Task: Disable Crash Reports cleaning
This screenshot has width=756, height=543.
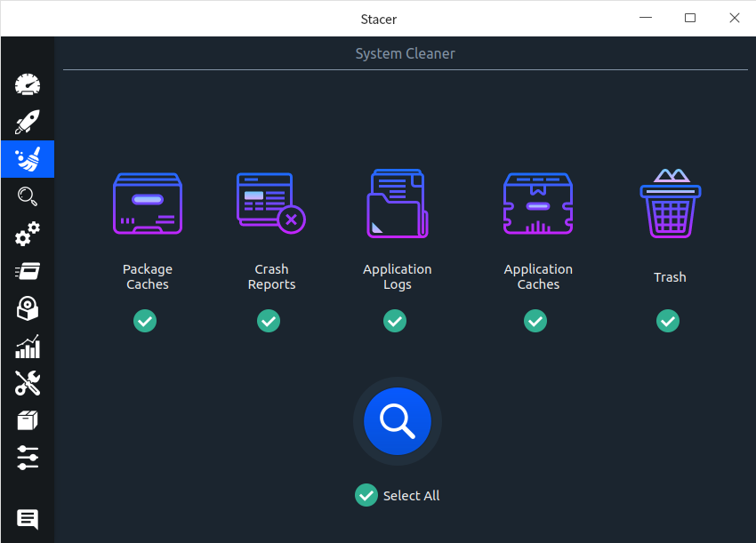Action: (x=269, y=321)
